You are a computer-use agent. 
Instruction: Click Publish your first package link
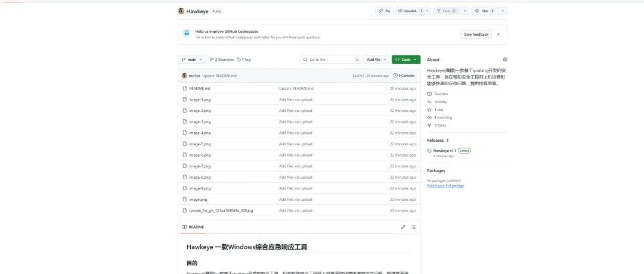445,186
